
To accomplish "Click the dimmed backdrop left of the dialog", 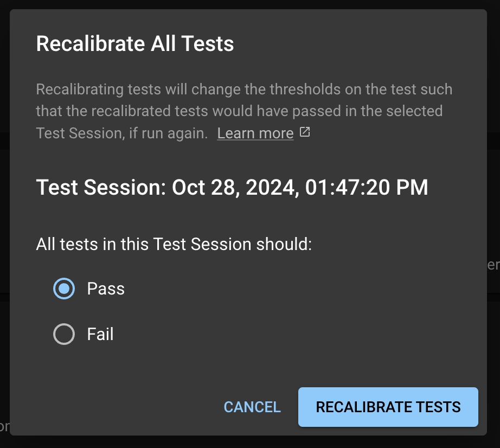I will [x=4, y=217].
